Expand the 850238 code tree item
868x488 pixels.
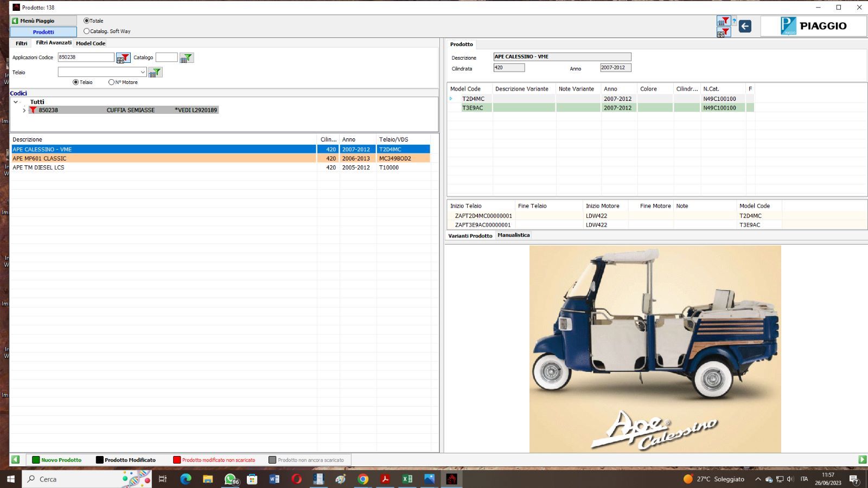pos(24,110)
